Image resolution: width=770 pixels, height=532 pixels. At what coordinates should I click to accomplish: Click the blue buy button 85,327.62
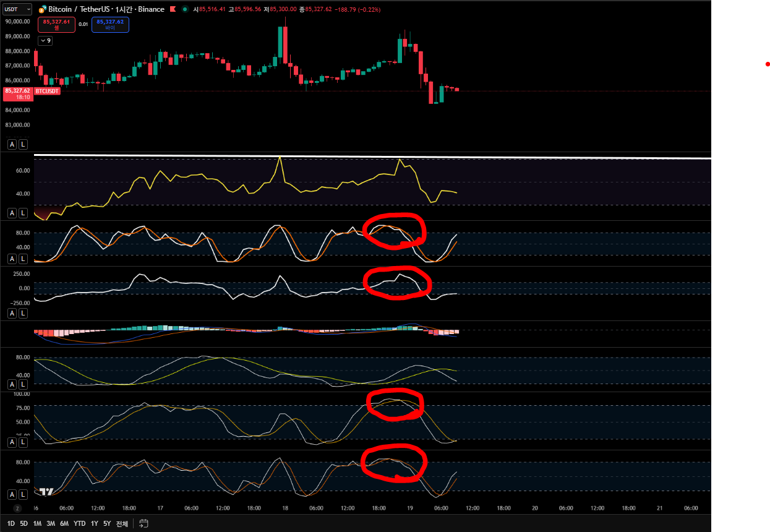click(110, 25)
